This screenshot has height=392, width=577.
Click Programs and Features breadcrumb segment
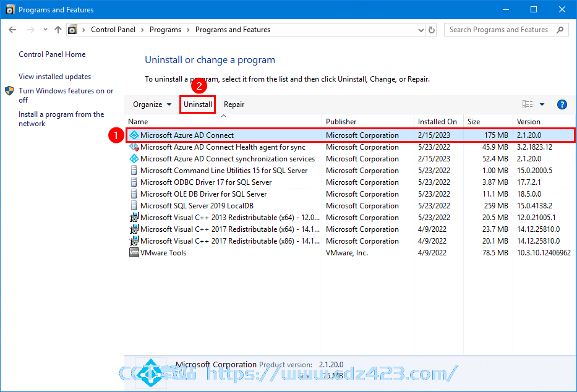[x=233, y=30]
